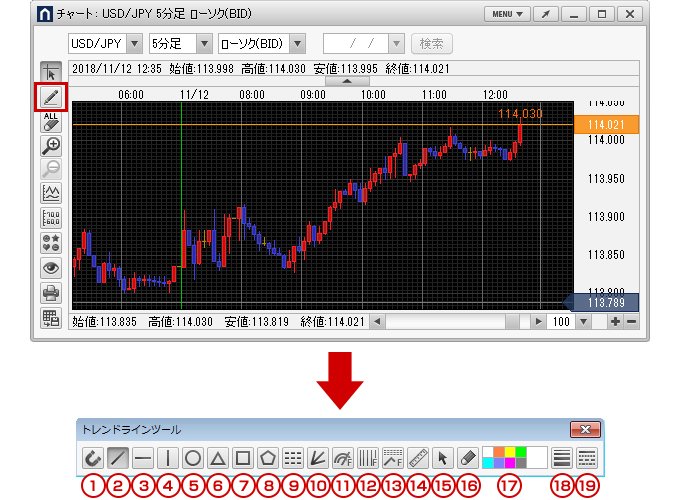Screen dimensions: 680x500
Task: Choose the pentagon shape drawing tool
Action: coord(267,458)
